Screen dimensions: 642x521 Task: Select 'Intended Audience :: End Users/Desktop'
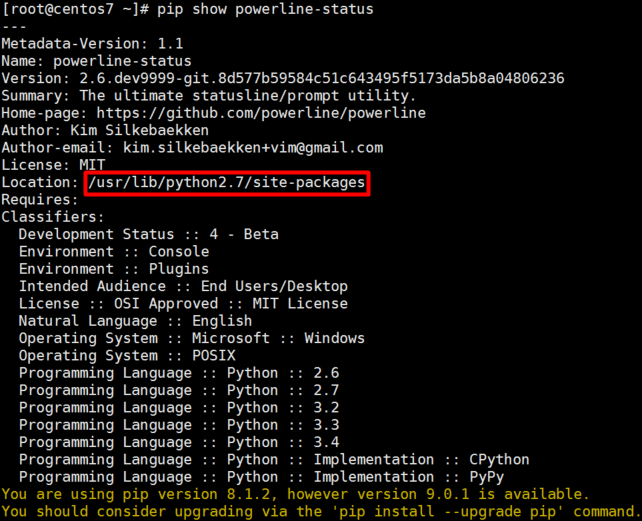click(x=183, y=286)
